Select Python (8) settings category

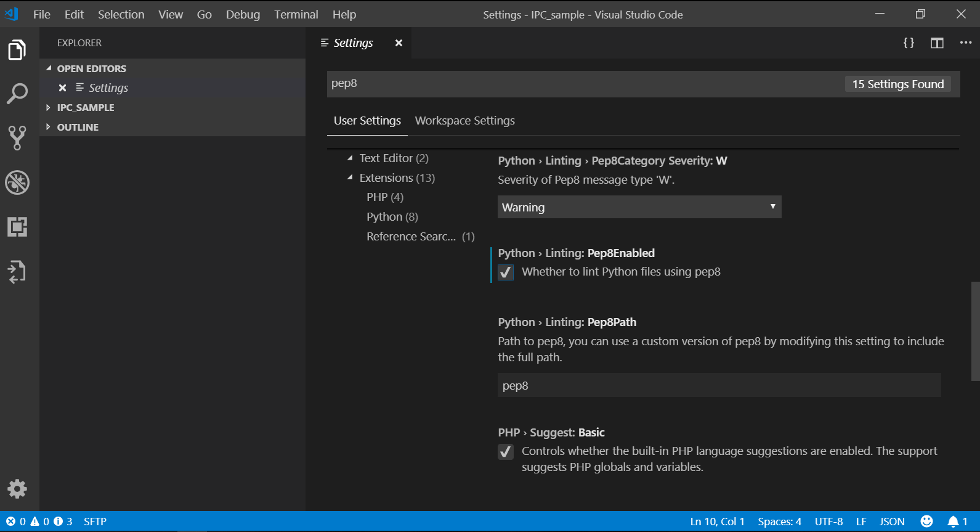(392, 217)
